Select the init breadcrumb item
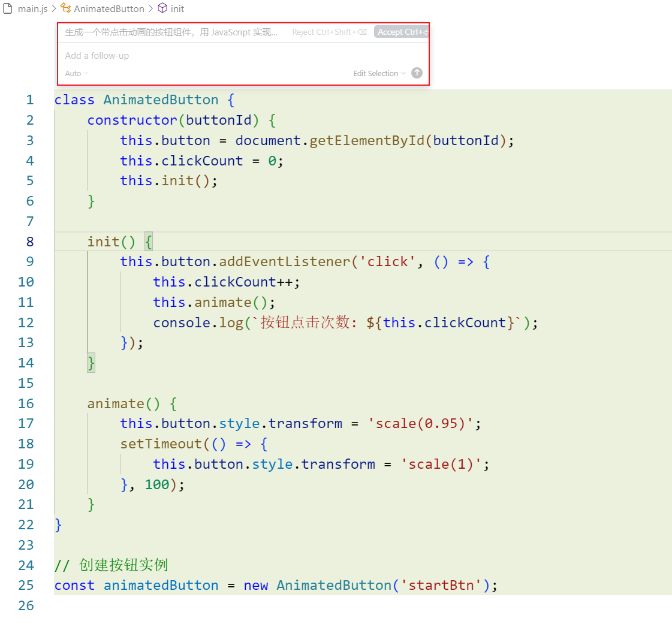Screen dimensions: 672x624 [177, 9]
